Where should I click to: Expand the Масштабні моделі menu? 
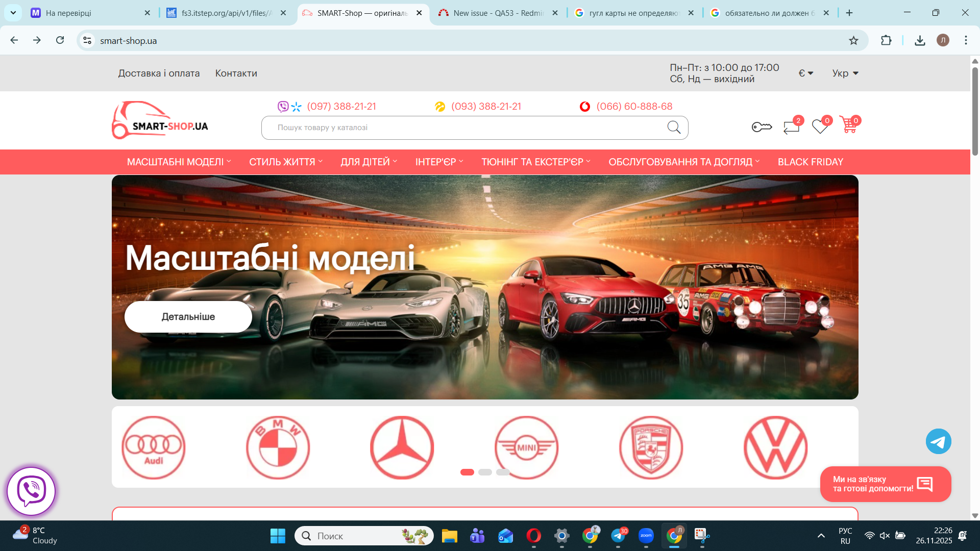(179, 162)
